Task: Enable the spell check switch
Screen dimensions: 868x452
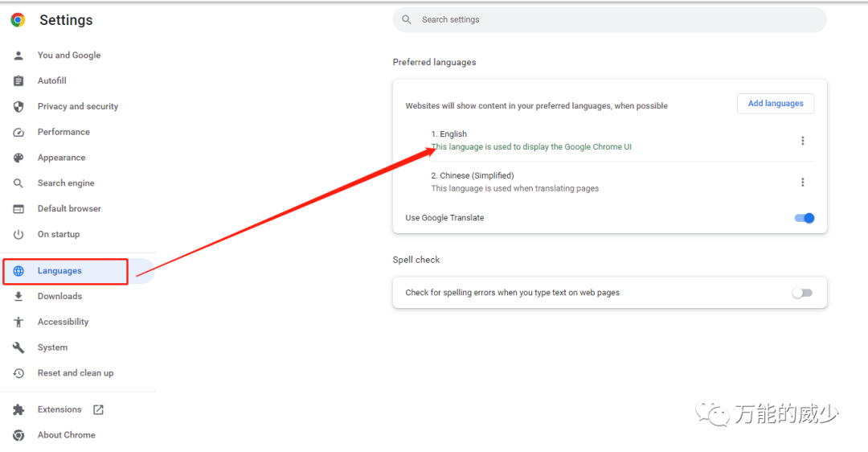Action: 802,293
